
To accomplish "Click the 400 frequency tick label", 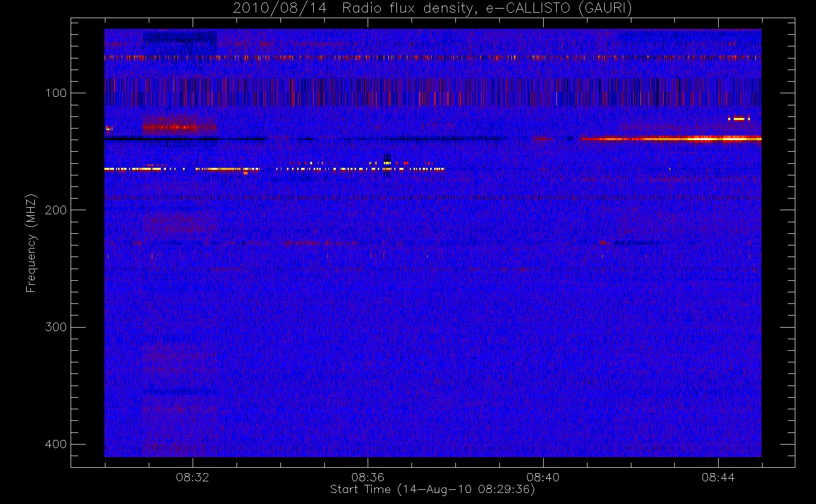I will point(55,444).
